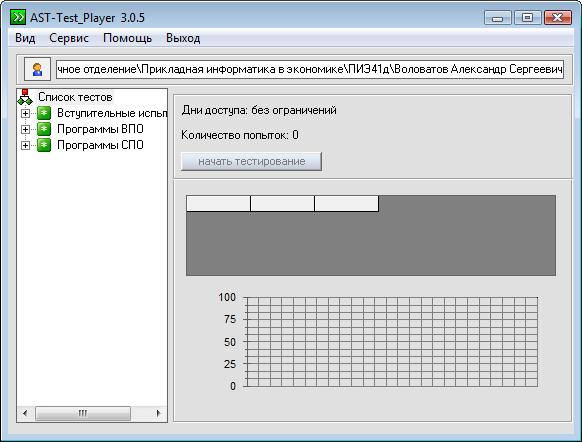Viewport: 582px width, 442px height.
Task: Open the Сервис menu
Action: pyautogui.click(x=69, y=38)
